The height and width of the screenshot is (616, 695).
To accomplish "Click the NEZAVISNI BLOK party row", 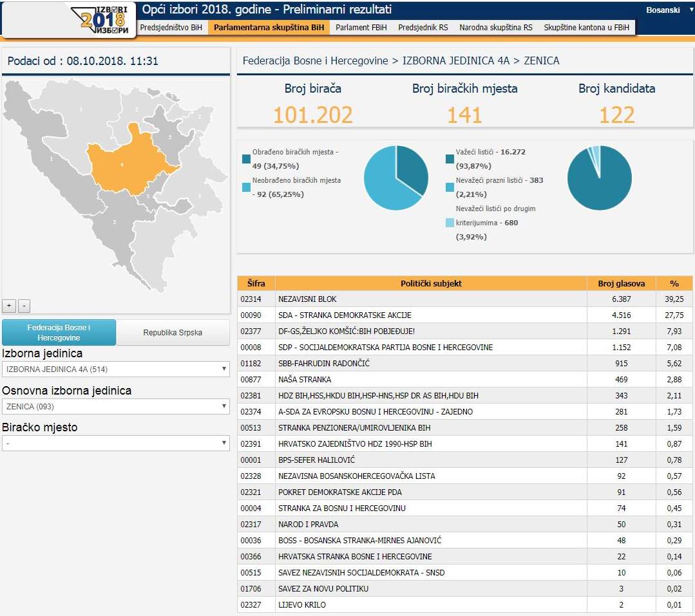I will pyautogui.click(x=412, y=299).
